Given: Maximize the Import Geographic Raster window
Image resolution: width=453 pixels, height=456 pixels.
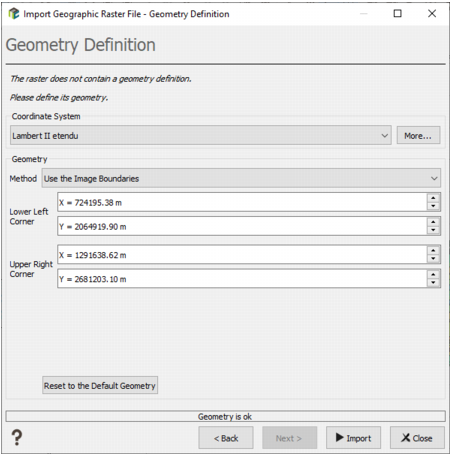Looking at the screenshot, I should pyautogui.click(x=397, y=14).
